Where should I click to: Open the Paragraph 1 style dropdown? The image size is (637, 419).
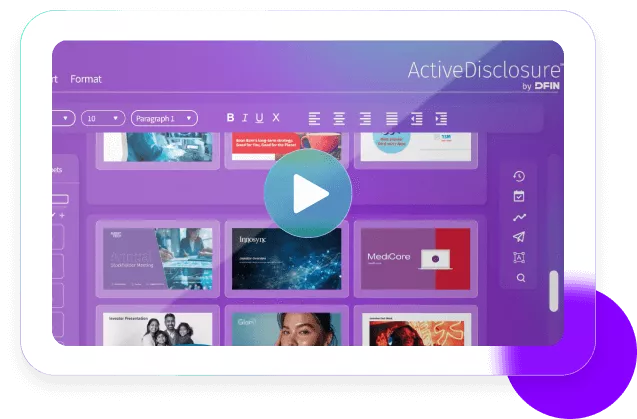point(164,118)
